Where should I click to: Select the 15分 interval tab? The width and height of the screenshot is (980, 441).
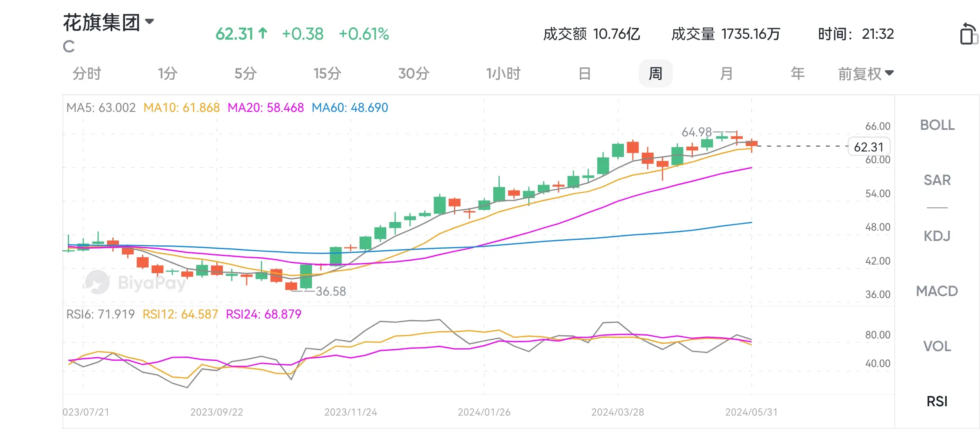327,74
